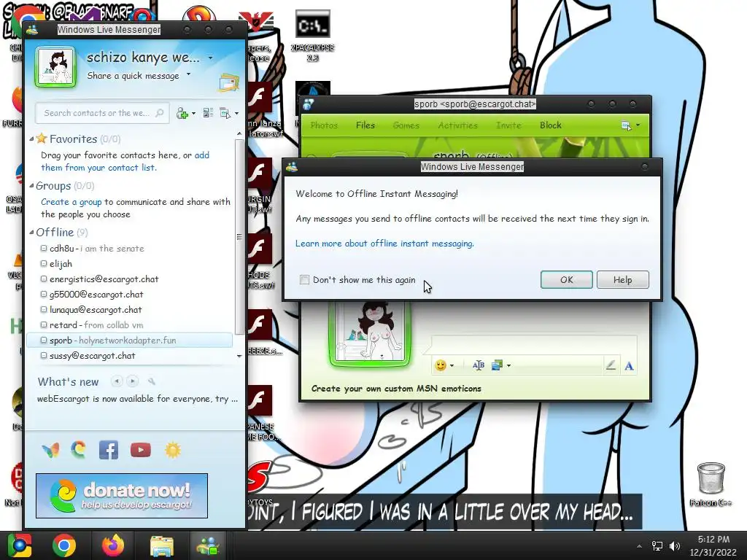Open Firefox from the taskbar

pos(113,545)
